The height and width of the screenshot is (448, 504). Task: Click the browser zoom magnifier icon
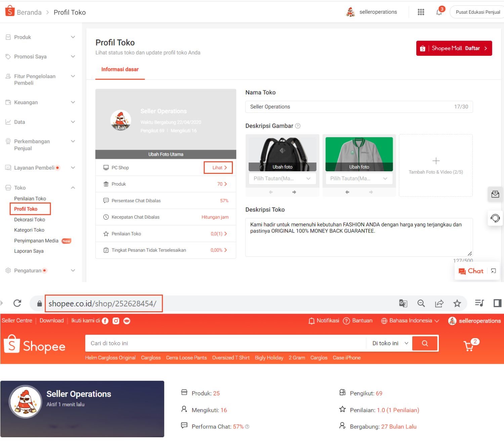[x=421, y=304]
